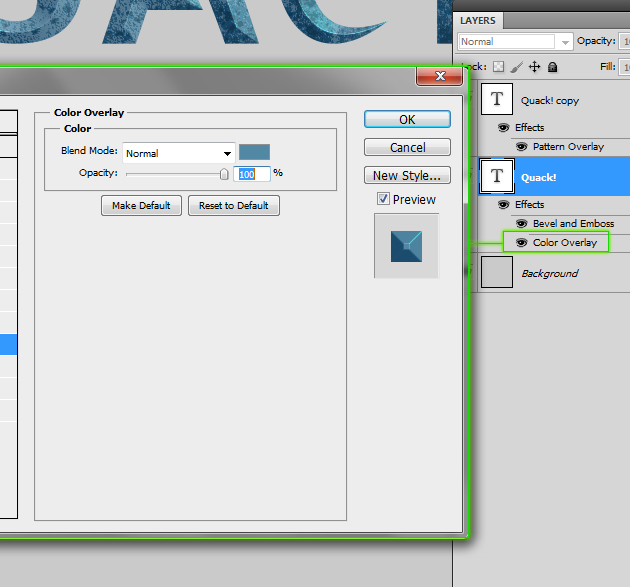Click the Quack! layer text thumbnail
Image resolution: width=630 pixels, height=587 pixels.
click(x=497, y=177)
